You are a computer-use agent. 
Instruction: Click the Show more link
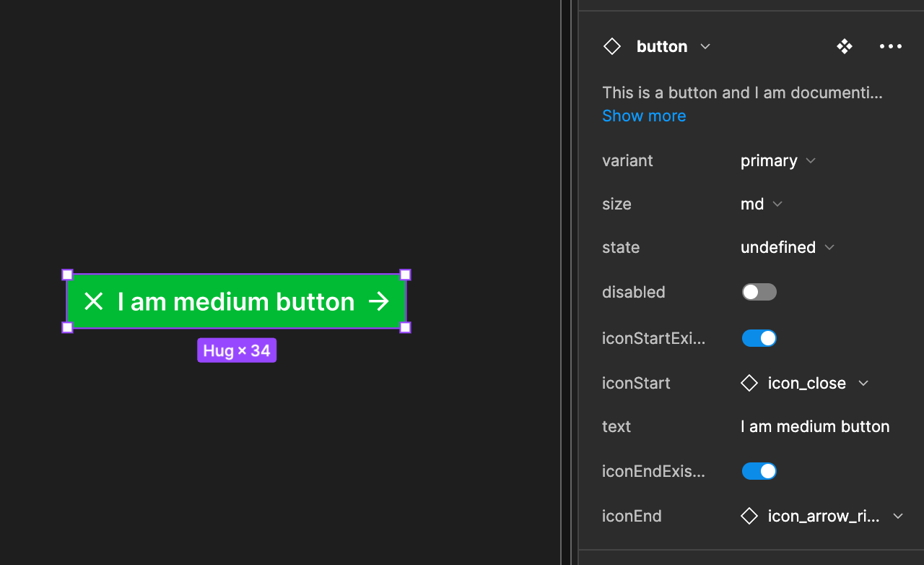(644, 116)
